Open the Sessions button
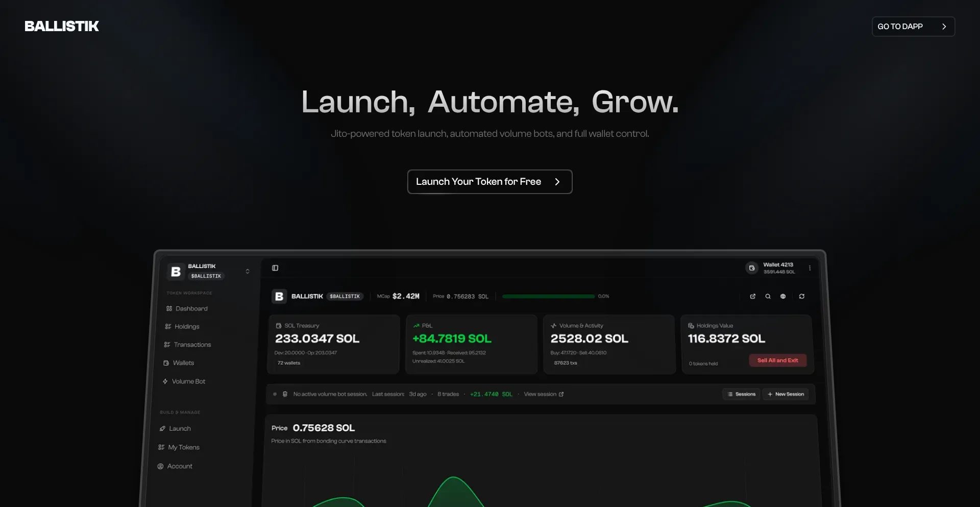Screen dimensions: 980x507 coord(741,394)
